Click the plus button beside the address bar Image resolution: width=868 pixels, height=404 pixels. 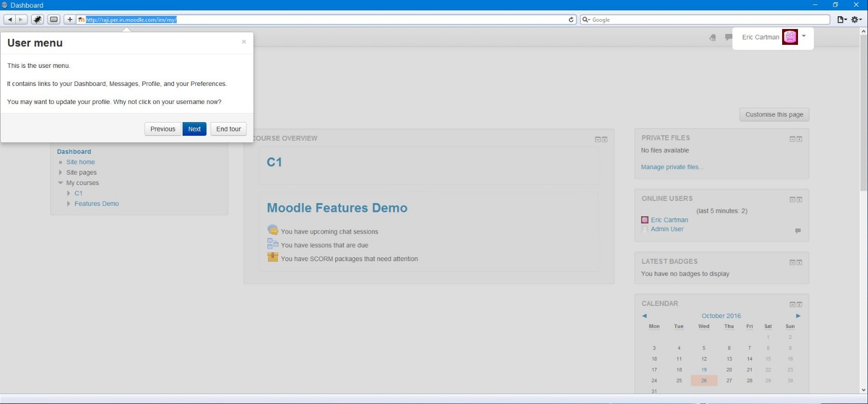(x=70, y=20)
